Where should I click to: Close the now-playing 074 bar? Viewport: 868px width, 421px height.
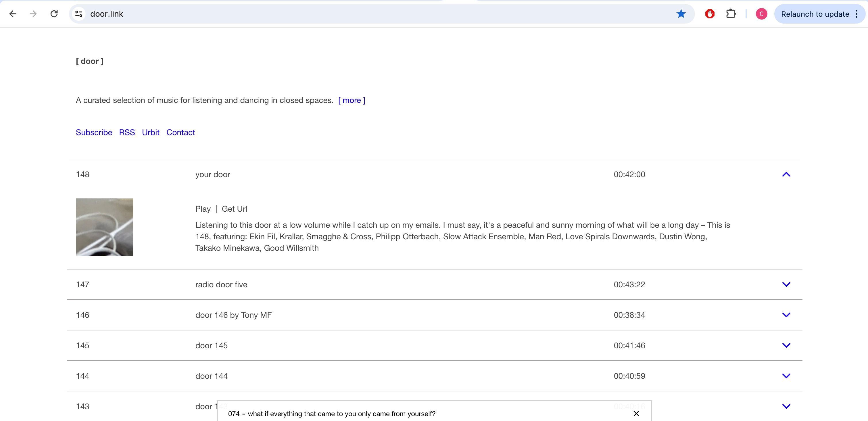click(636, 414)
